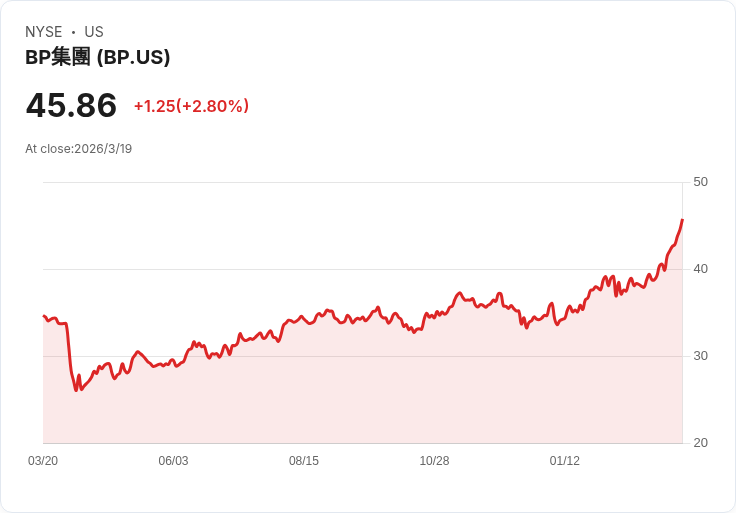736x513 pixels.
Task: Click the 01/12 date axis label
Action: pyautogui.click(x=565, y=460)
